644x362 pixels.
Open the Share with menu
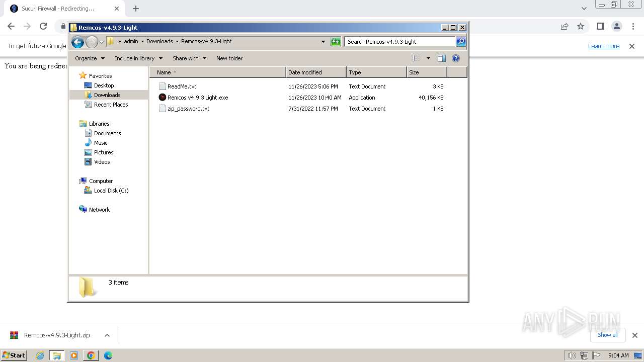click(x=189, y=58)
